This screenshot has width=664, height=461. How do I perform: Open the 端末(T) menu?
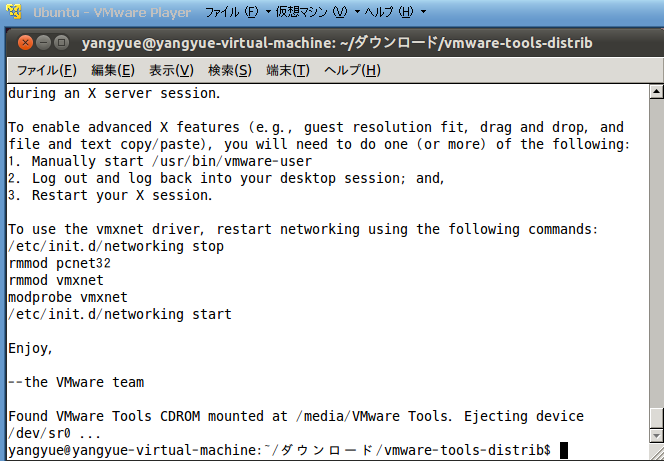[x=288, y=70]
